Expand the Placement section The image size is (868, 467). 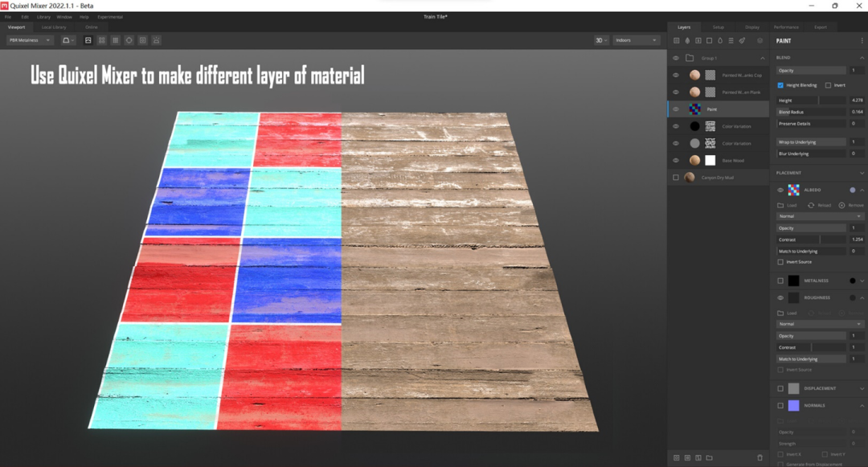[862, 173]
